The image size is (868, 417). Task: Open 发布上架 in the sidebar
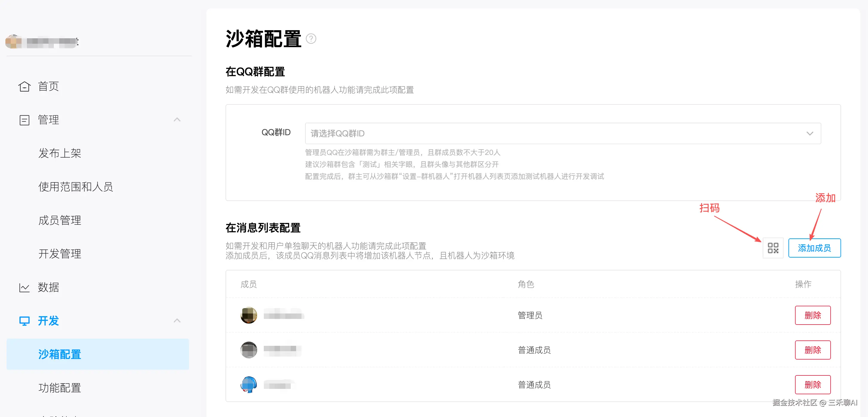pos(60,153)
